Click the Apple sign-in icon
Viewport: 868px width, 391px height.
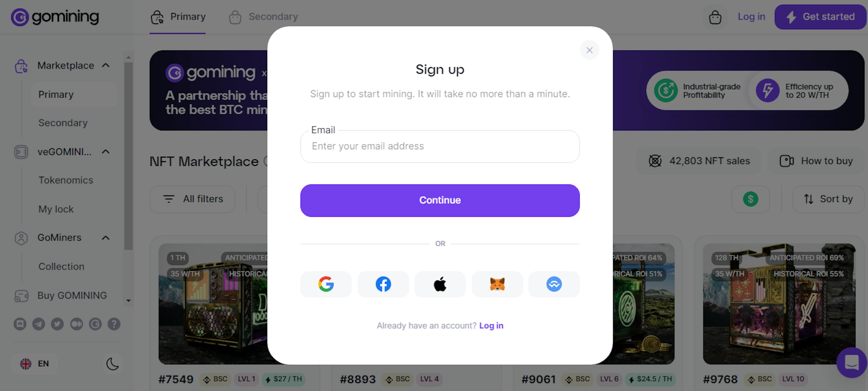(440, 284)
